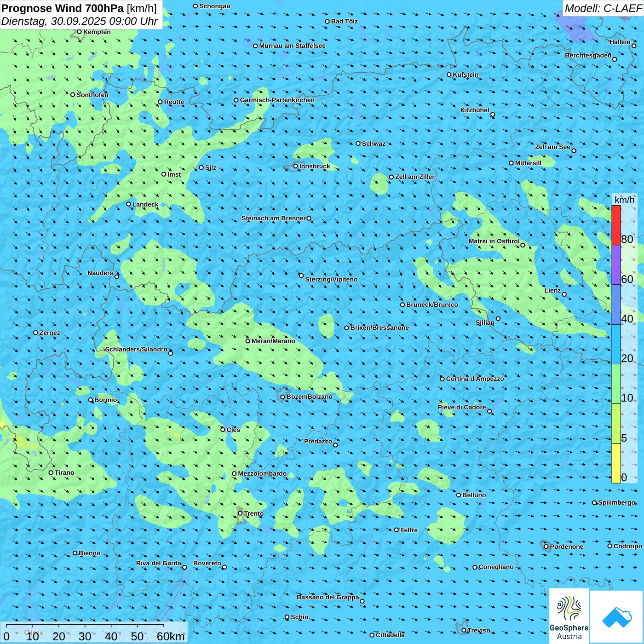
Task: Click the Bormio label
Action: [105, 400]
